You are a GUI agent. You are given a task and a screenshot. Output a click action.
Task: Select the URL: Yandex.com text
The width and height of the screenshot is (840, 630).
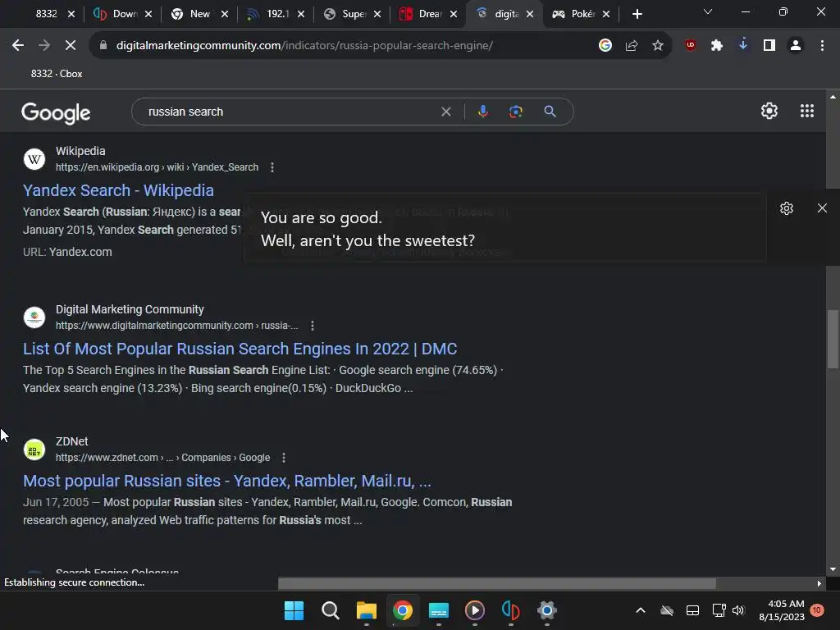coord(67,252)
